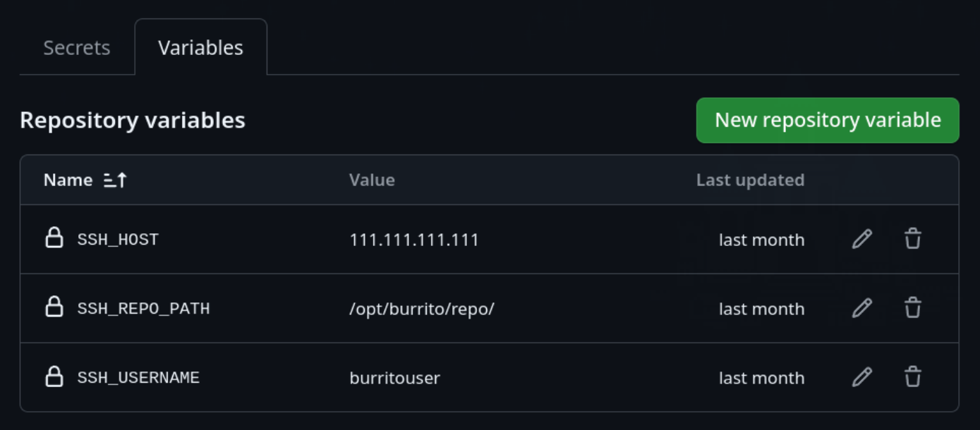
Task: Click the lock icon beside SSH_REPO_PATH
Action: (54, 307)
